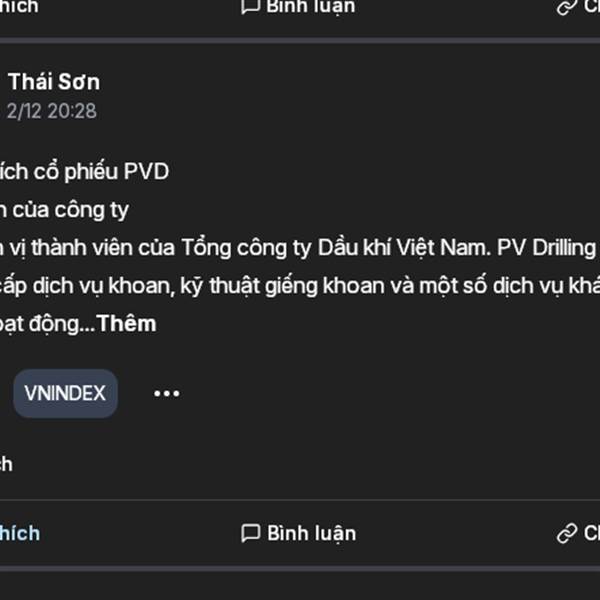Click the chain link share icon at top
Image resolution: width=600 pixels, height=600 pixels.
567,7
